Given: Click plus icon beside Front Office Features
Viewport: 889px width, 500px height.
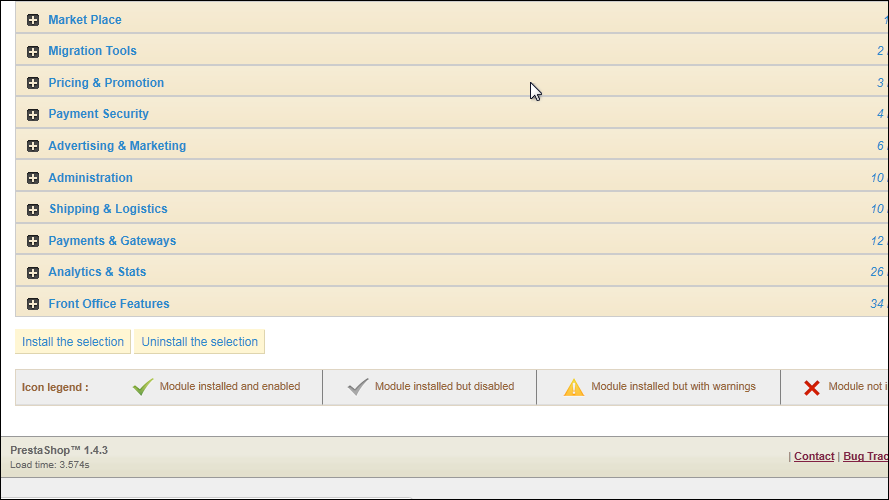Looking at the screenshot, I should (33, 304).
